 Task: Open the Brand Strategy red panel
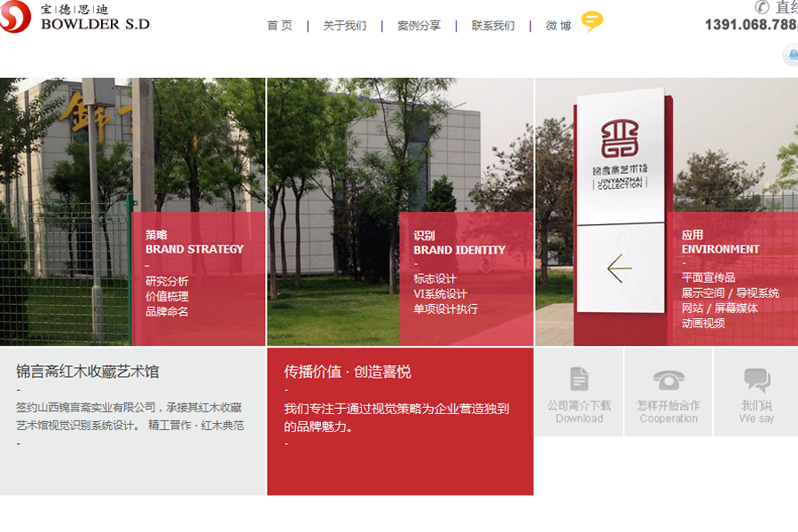tap(199, 278)
